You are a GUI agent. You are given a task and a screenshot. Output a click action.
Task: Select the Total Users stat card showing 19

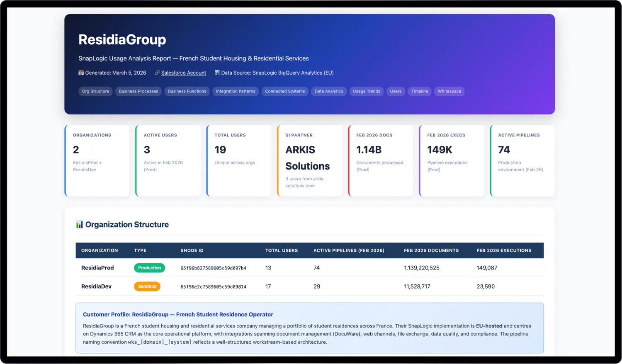click(x=239, y=161)
